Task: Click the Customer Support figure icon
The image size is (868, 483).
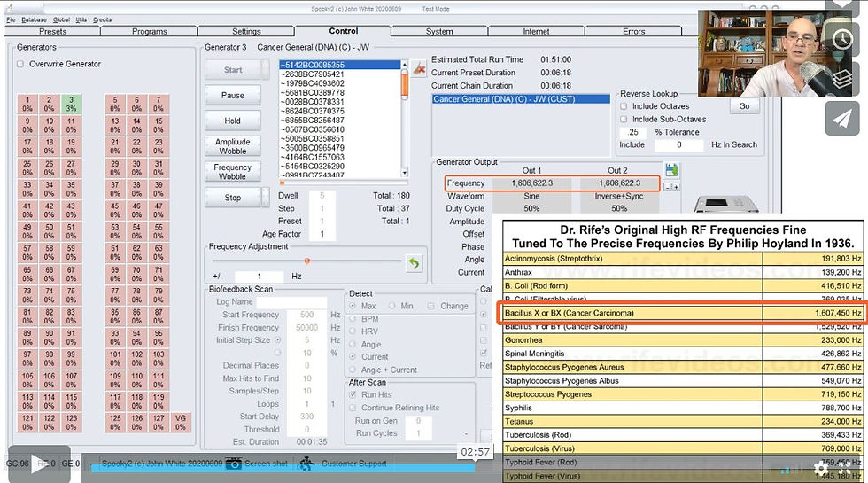Action: (308, 463)
